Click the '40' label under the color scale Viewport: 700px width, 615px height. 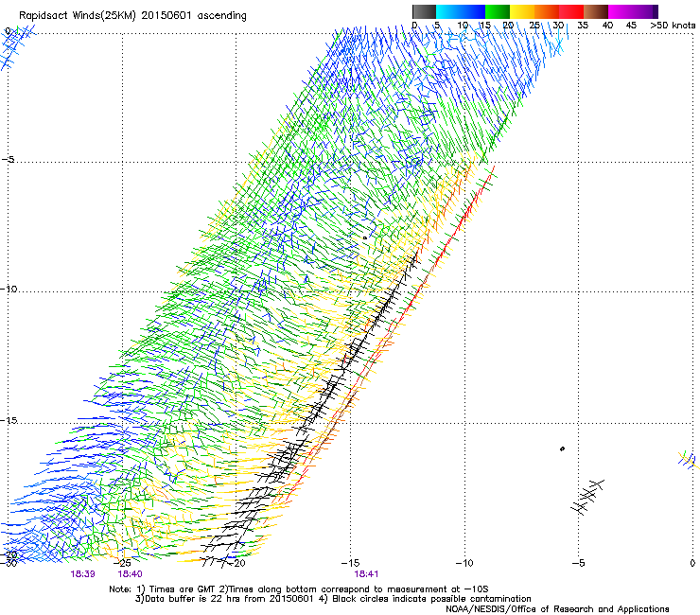607,26
